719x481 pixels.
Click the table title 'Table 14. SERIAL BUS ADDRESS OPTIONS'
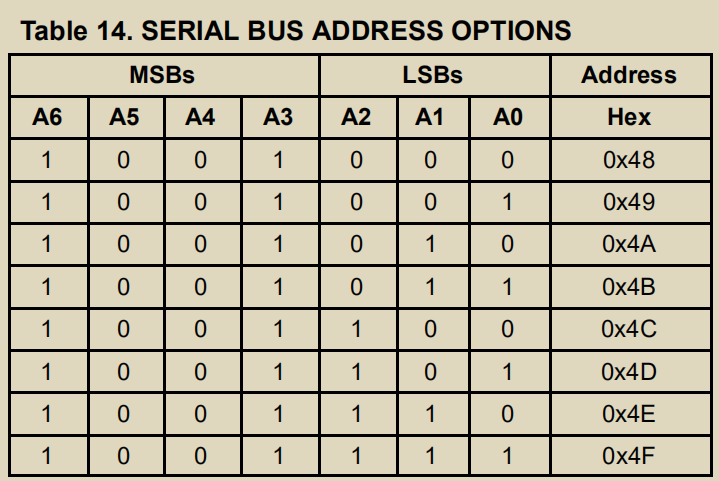296,31
